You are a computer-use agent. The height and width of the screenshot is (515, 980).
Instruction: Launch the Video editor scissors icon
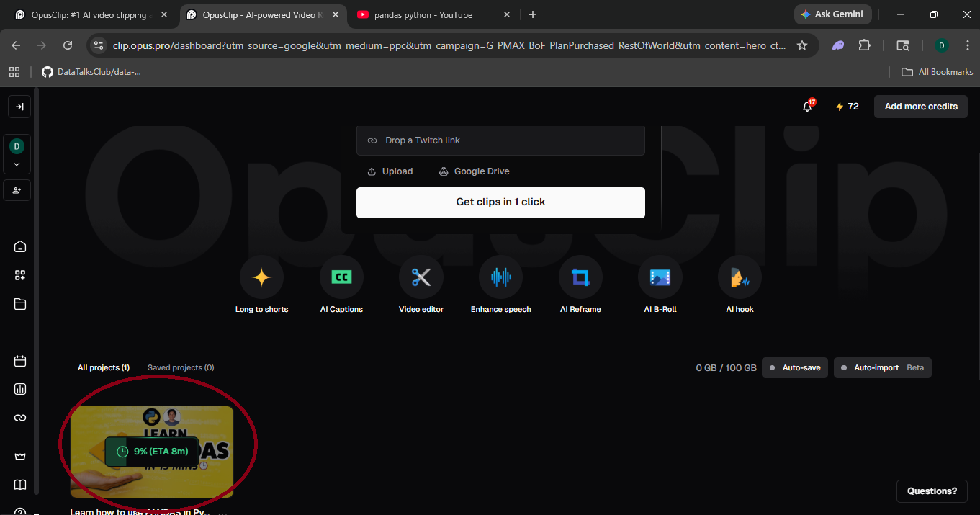(x=421, y=277)
